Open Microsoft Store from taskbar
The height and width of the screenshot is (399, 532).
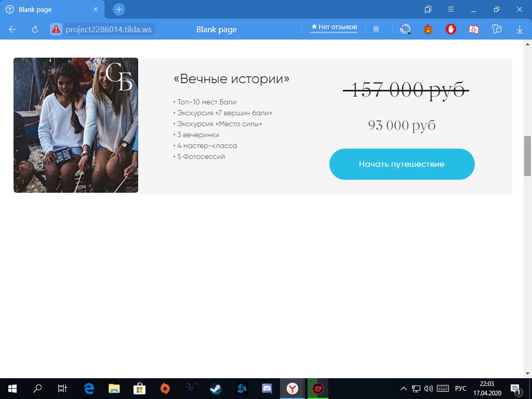[139, 389]
